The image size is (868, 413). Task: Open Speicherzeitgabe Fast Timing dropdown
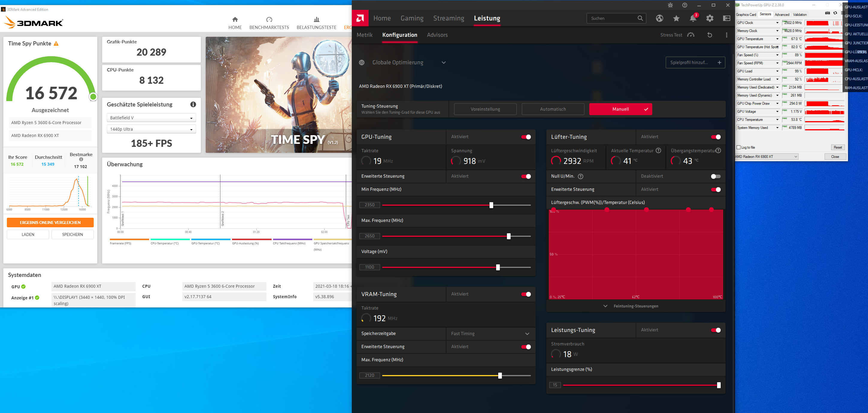click(x=490, y=333)
